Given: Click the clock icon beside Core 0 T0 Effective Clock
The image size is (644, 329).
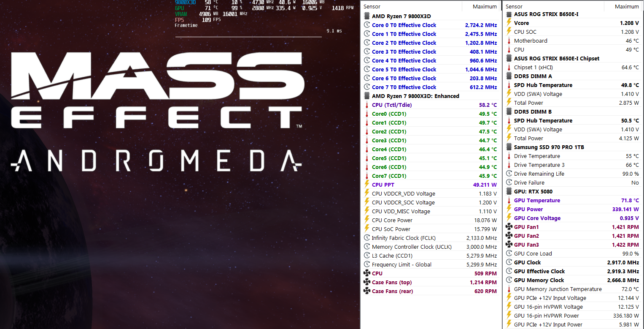Looking at the screenshot, I should [366, 25].
